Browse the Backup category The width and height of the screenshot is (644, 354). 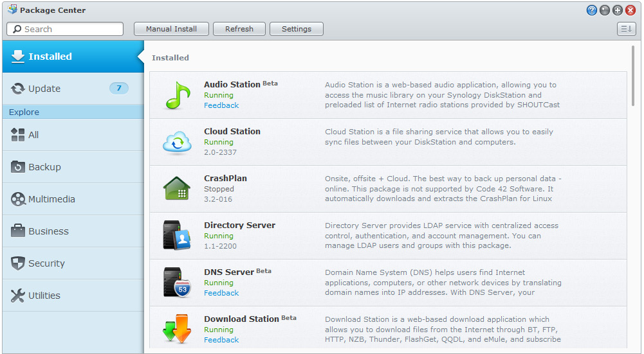73,167
